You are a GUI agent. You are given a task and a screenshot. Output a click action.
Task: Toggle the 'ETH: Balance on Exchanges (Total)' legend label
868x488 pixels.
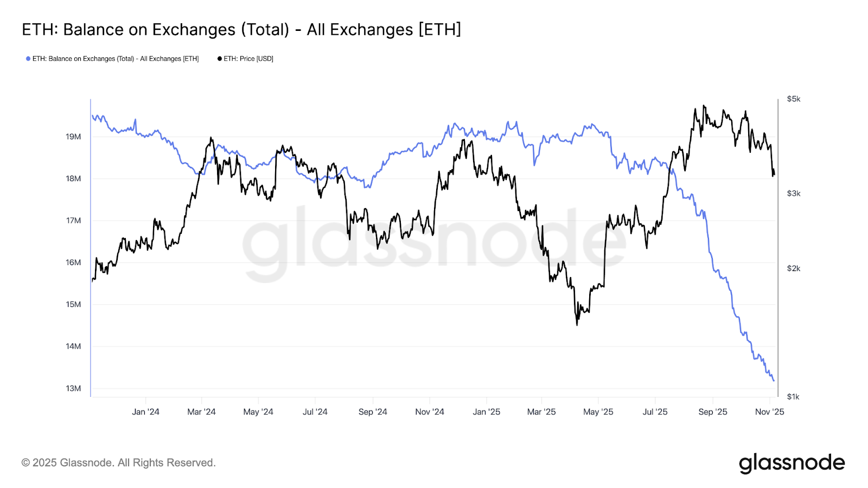pos(116,59)
